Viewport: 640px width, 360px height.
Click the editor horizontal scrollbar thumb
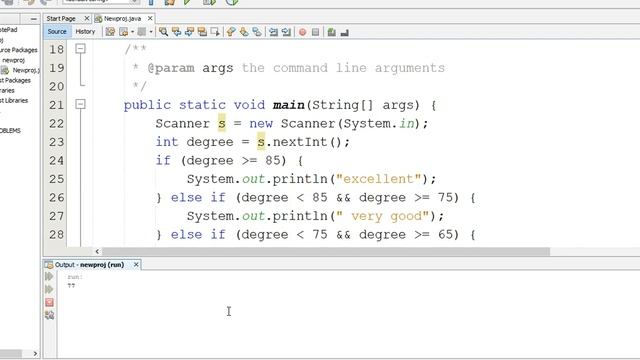325,251
